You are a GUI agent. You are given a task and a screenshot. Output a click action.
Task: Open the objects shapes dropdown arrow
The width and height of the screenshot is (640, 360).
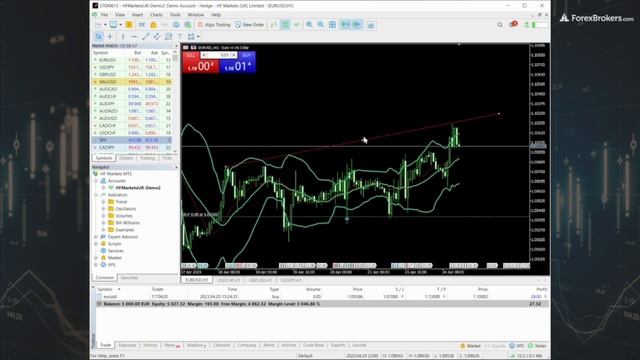tap(198, 37)
